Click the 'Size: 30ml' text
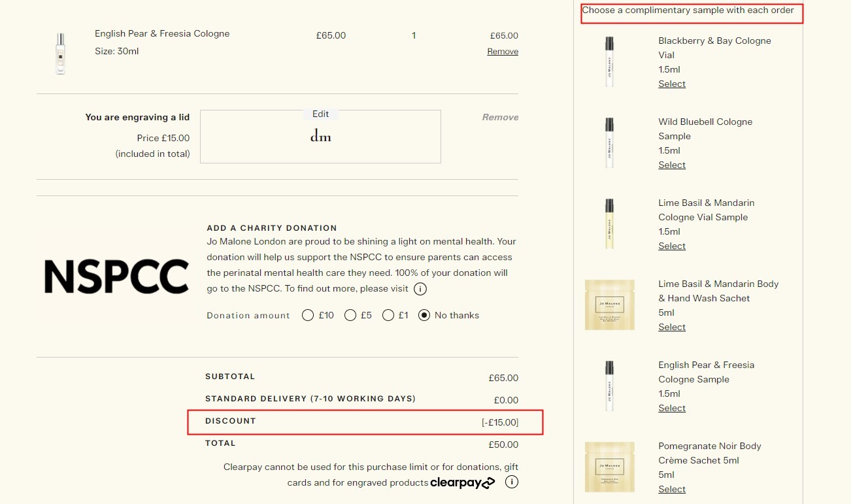851x504 pixels. tap(117, 51)
